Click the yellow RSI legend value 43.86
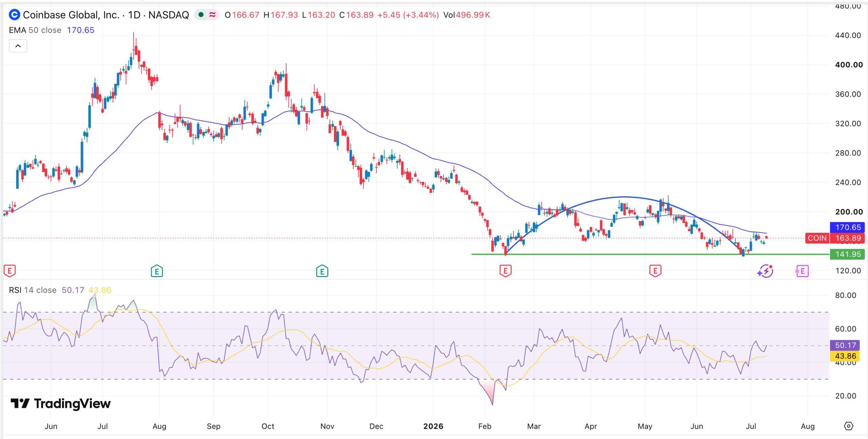The height and width of the screenshot is (439, 868). click(100, 290)
